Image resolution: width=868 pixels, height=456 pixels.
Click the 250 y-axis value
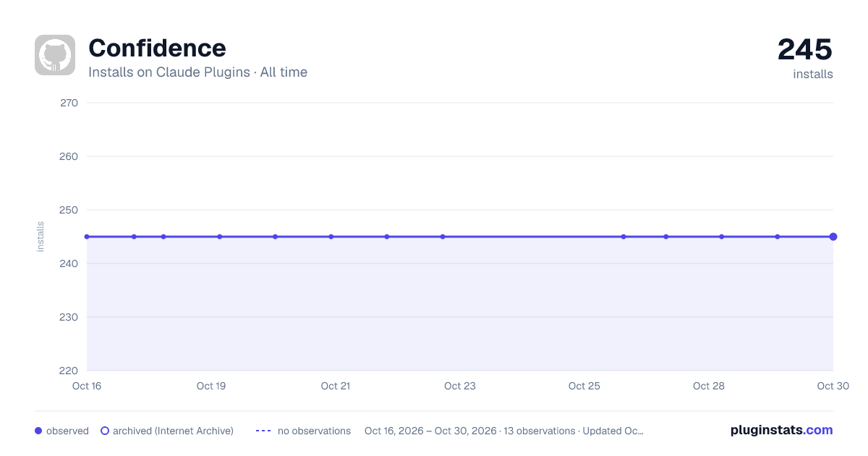point(69,210)
